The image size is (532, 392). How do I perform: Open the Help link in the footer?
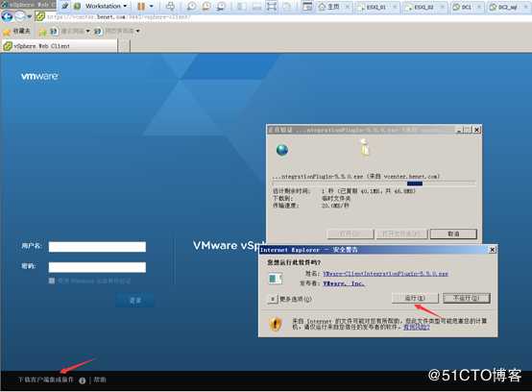pyautogui.click(x=100, y=380)
